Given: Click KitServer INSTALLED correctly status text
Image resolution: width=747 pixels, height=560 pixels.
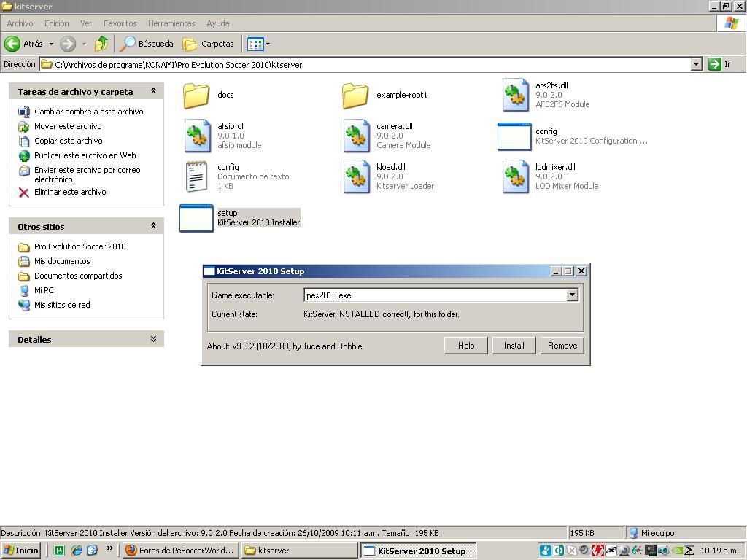Looking at the screenshot, I should coord(381,314).
